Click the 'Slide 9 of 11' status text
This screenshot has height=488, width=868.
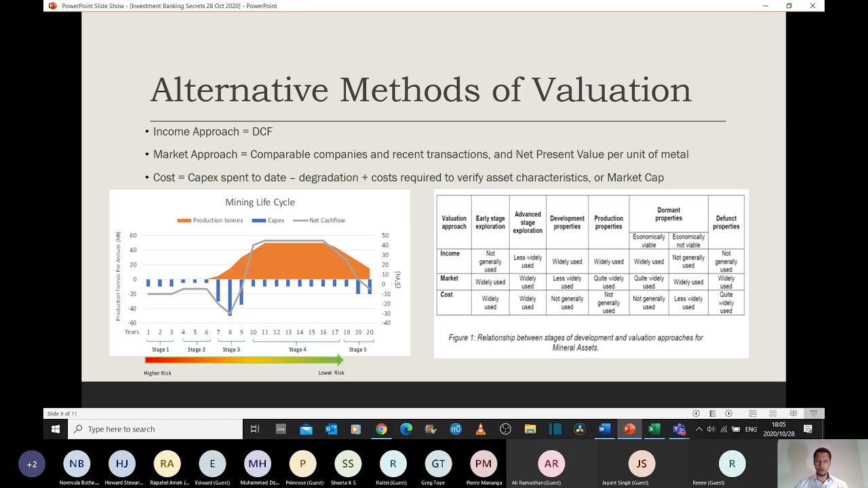(x=62, y=413)
